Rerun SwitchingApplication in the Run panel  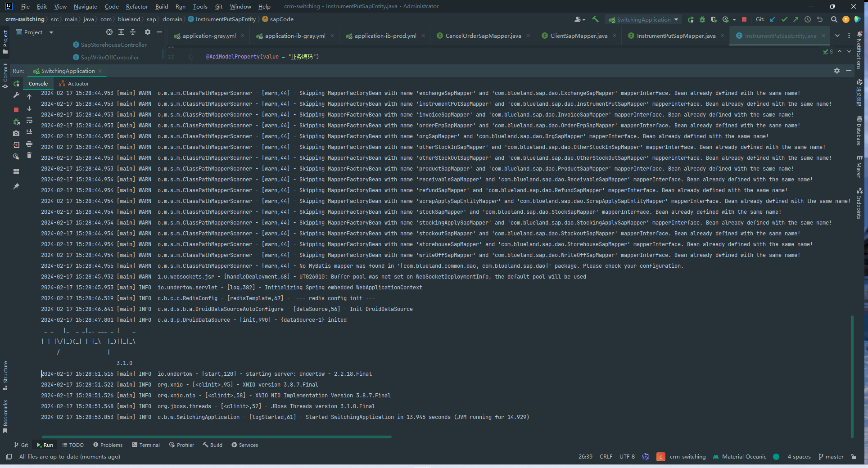(x=16, y=84)
